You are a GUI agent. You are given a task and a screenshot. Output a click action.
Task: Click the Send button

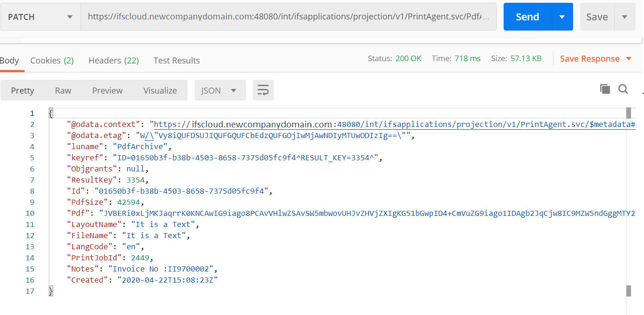point(527,17)
